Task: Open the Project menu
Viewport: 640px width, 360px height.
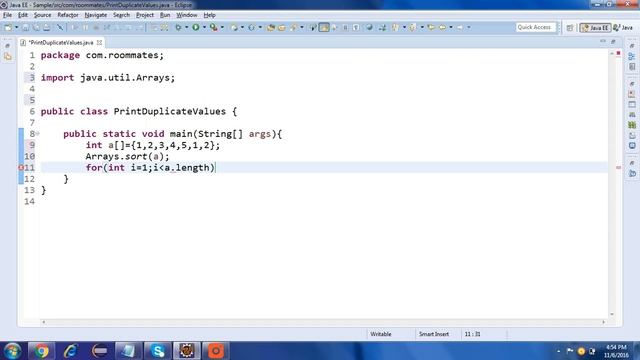Action: click(144, 15)
